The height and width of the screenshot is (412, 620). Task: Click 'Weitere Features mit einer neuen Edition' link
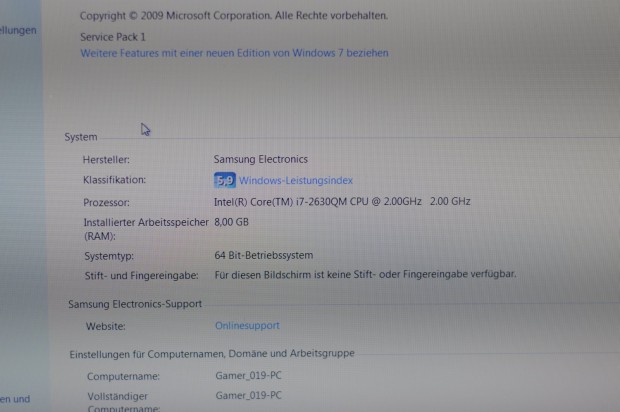(234, 53)
